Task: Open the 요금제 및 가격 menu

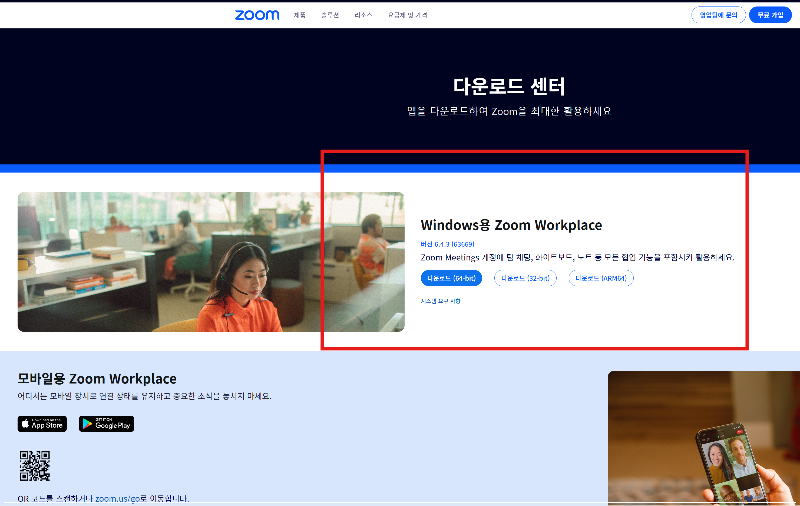Action: (408, 15)
